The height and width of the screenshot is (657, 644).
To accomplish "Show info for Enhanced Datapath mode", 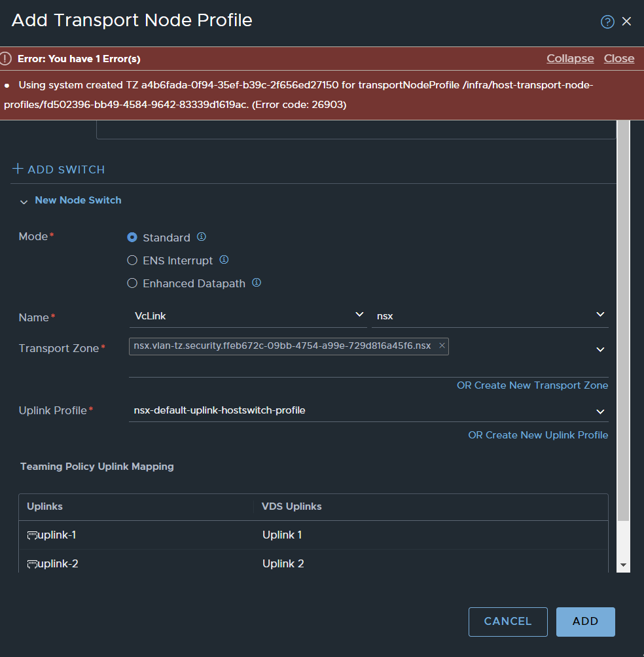I will [x=257, y=283].
